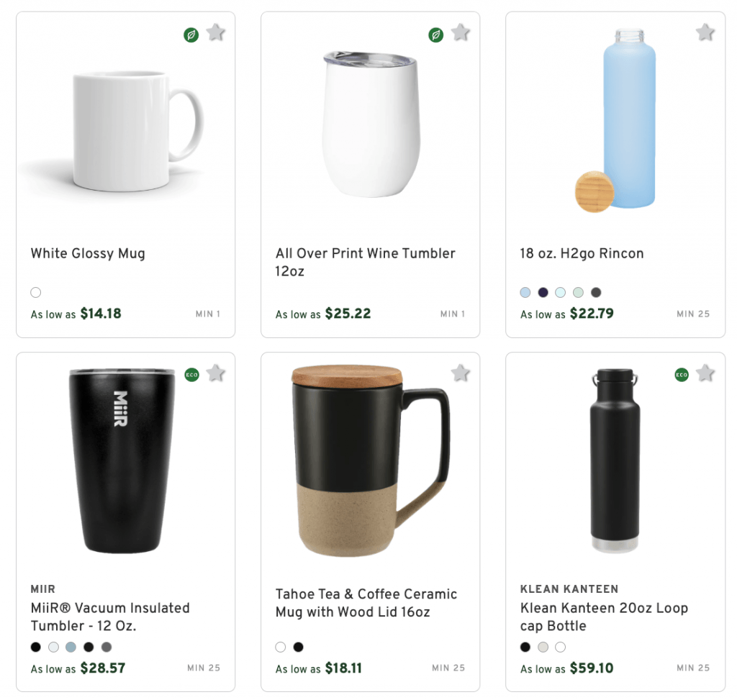Select the gray swatch on the Klean Kanteen bottle
Viewport: 737px width, 700px height.
pyautogui.click(x=542, y=647)
